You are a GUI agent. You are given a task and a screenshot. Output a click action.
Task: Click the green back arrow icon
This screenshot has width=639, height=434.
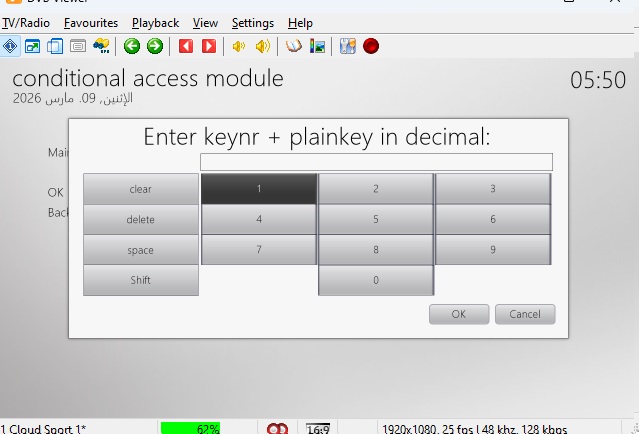tap(132, 45)
